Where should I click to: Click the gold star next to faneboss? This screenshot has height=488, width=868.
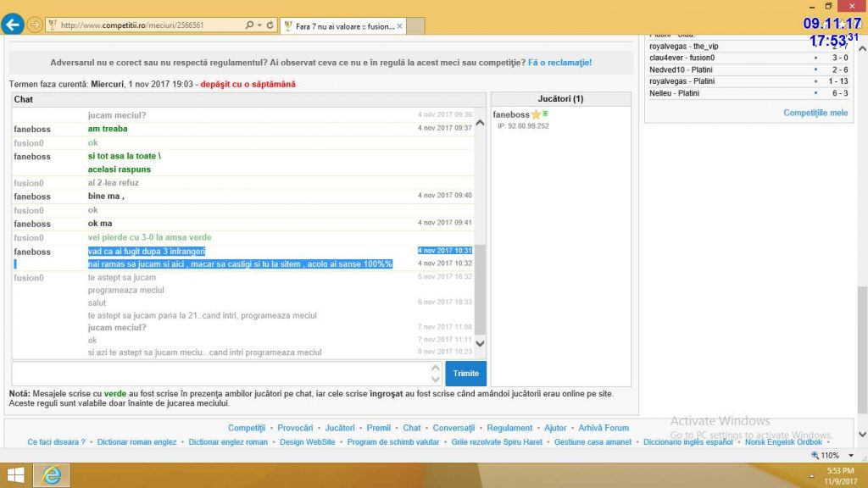tap(536, 114)
